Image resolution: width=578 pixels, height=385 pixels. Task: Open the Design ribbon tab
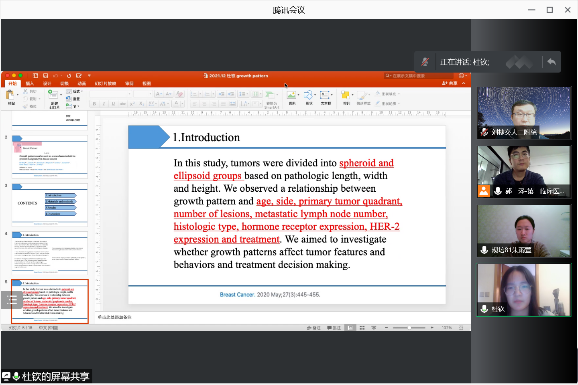click(x=47, y=83)
